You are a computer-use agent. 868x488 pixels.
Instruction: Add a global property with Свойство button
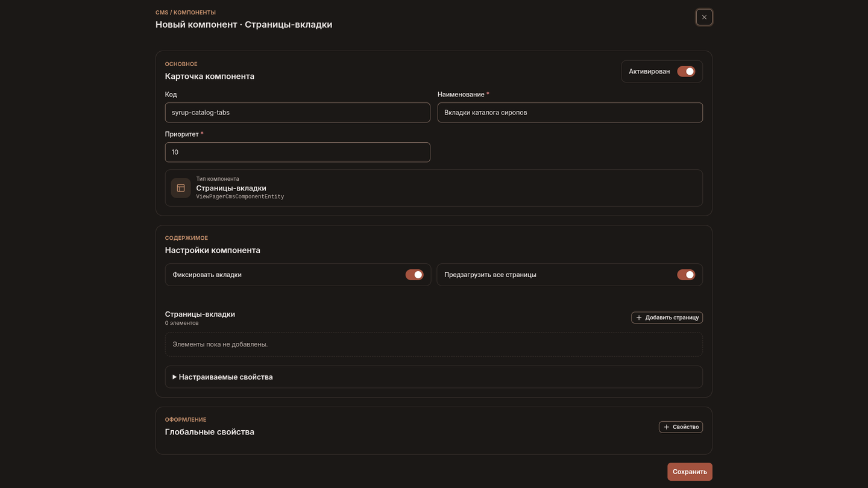click(x=681, y=427)
